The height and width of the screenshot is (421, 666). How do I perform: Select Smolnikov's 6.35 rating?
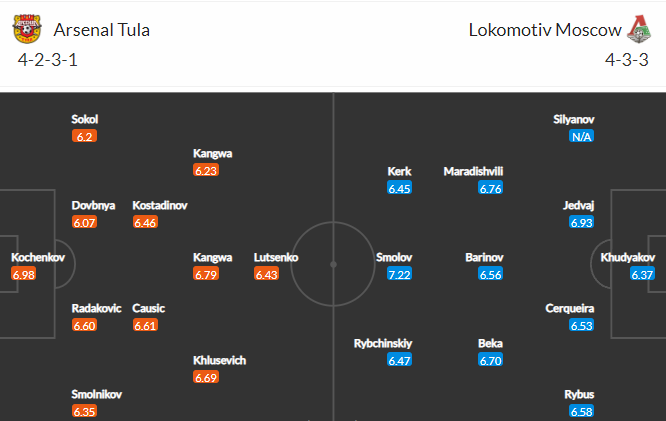[85, 411]
